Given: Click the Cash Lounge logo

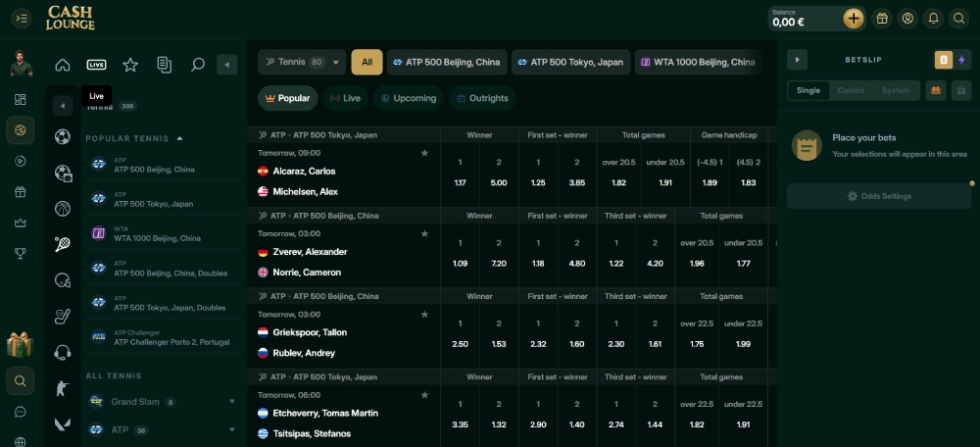Looking at the screenshot, I should pyautogui.click(x=70, y=18).
